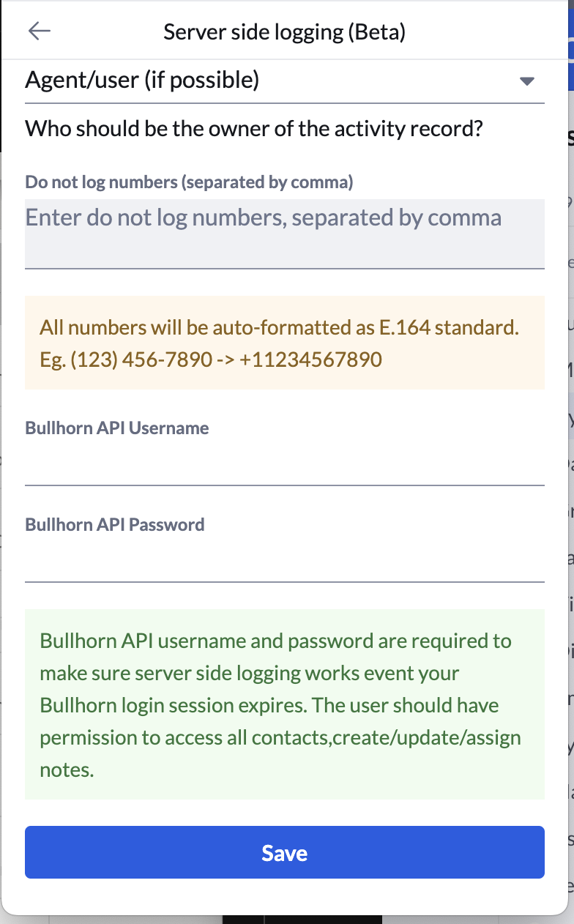The height and width of the screenshot is (924, 574).
Task: Click the green Bullhorn credentials info box
Action: (286, 704)
